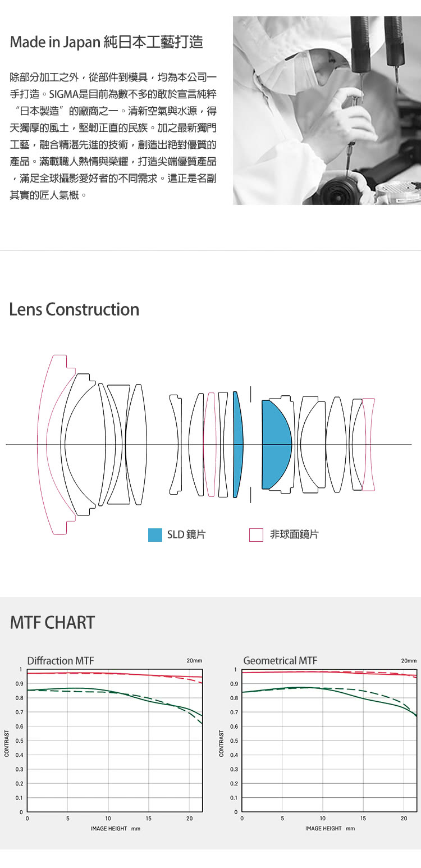421x868 pixels.
Task: Click the thin blue SLD lens element
Action: 237,444
